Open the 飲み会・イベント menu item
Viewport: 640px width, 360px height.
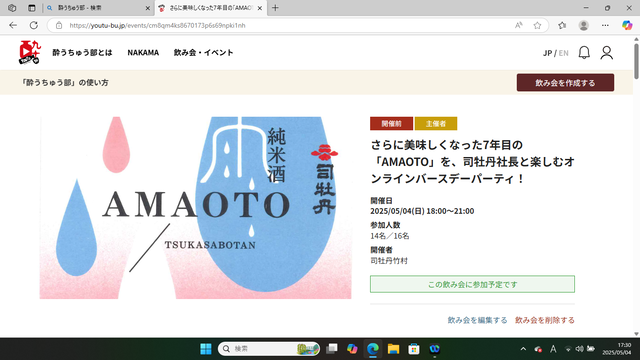(x=203, y=53)
